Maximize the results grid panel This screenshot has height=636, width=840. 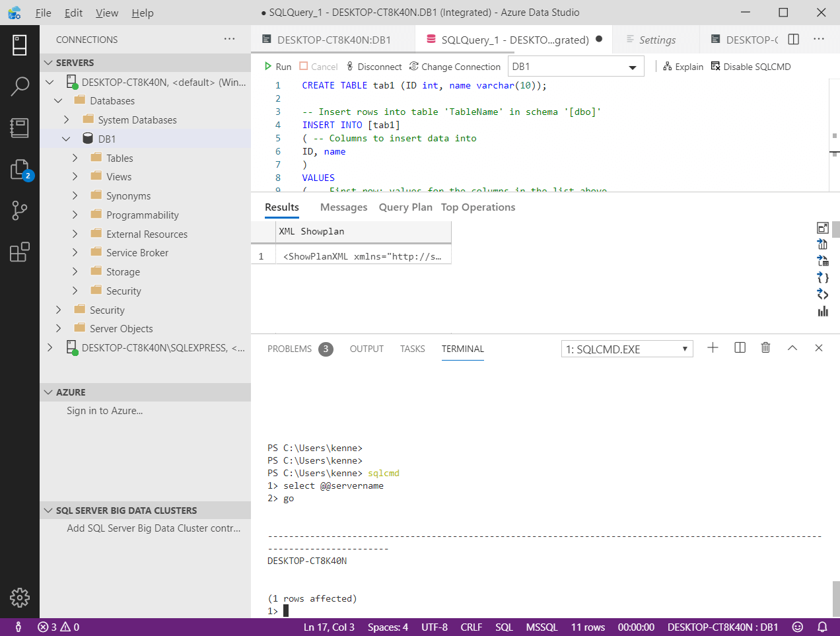[x=823, y=228]
